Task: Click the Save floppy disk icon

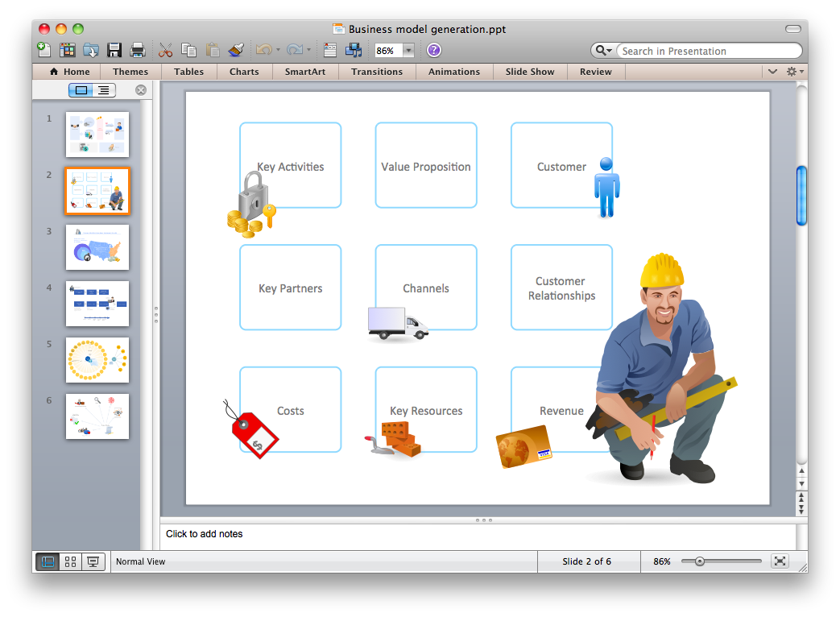Action: [114, 50]
